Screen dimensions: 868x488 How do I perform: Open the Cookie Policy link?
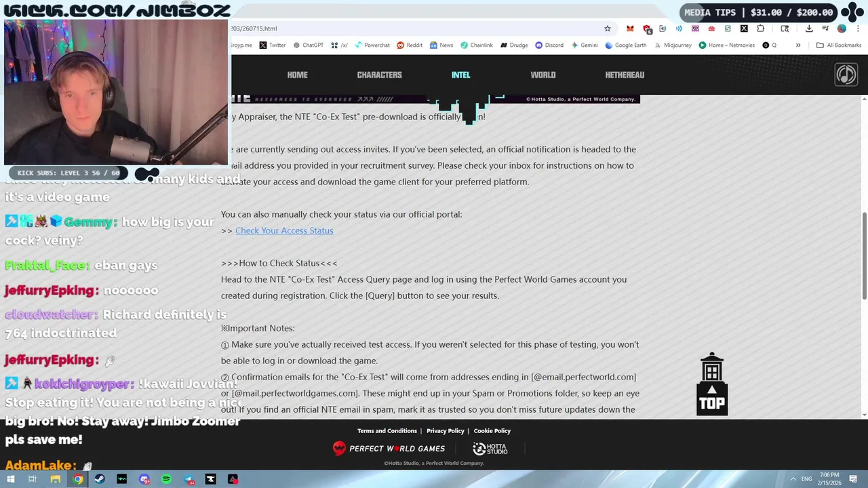point(492,431)
